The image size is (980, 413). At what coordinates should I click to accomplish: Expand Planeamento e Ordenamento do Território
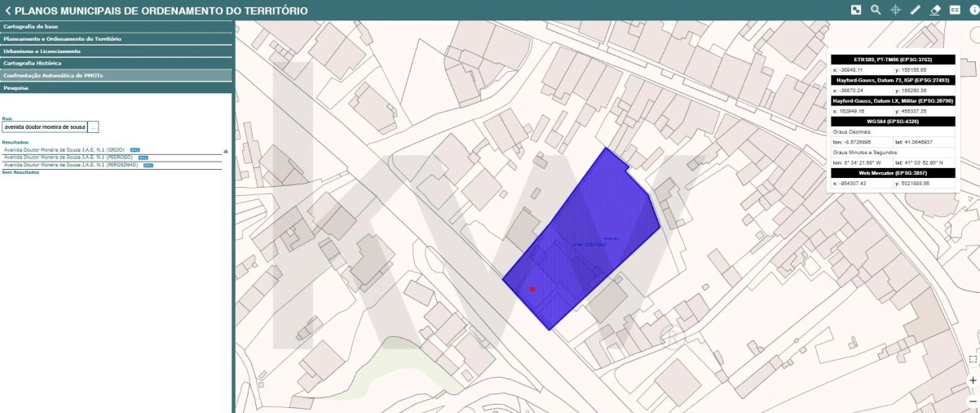(x=117, y=38)
